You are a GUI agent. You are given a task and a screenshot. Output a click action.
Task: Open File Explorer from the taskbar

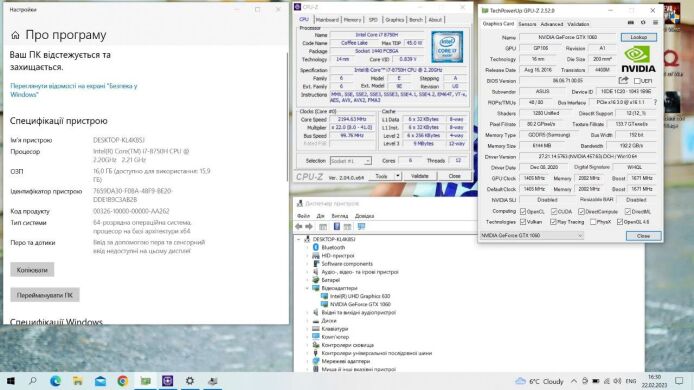click(x=78, y=381)
